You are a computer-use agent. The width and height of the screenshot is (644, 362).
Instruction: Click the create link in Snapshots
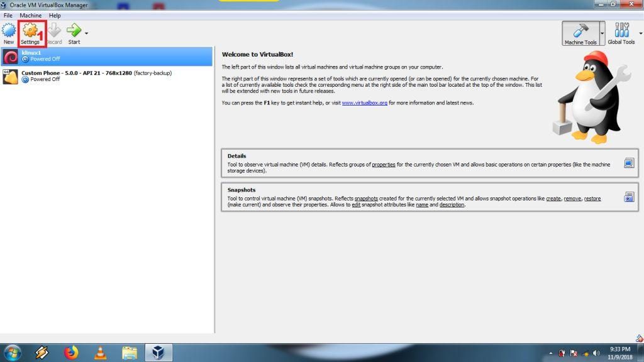click(553, 199)
